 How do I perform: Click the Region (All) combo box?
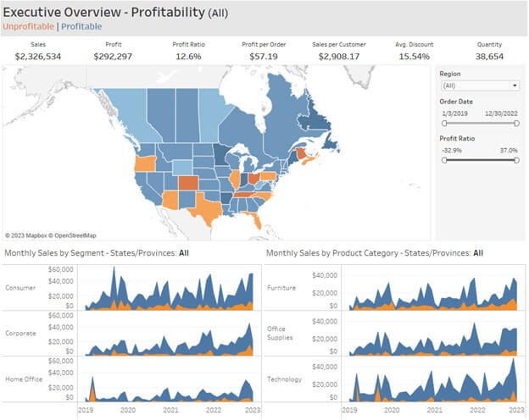click(x=480, y=86)
